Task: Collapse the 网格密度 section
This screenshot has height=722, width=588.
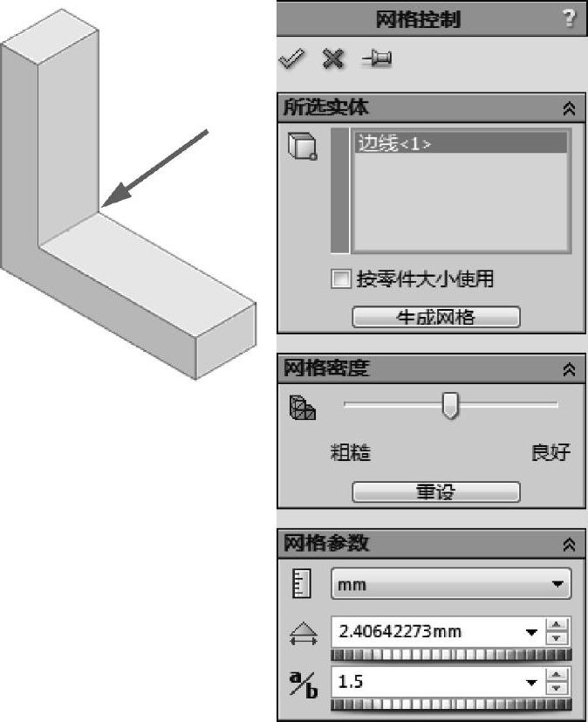Action: coord(569,369)
